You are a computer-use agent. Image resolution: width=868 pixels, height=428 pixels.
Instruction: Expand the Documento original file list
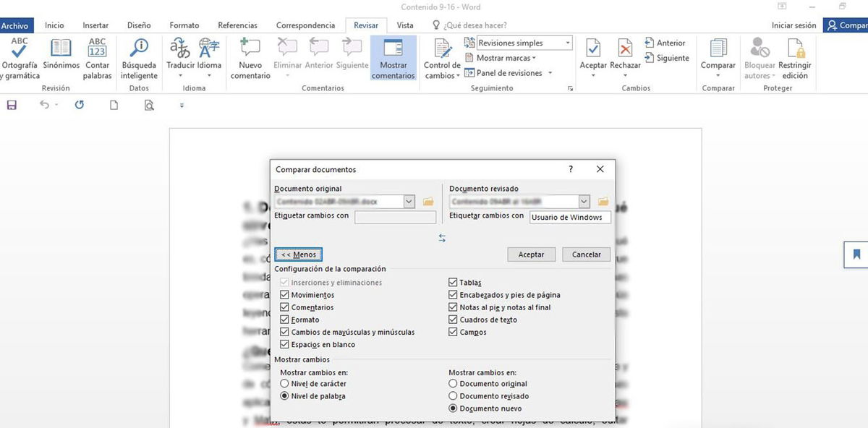click(x=409, y=202)
